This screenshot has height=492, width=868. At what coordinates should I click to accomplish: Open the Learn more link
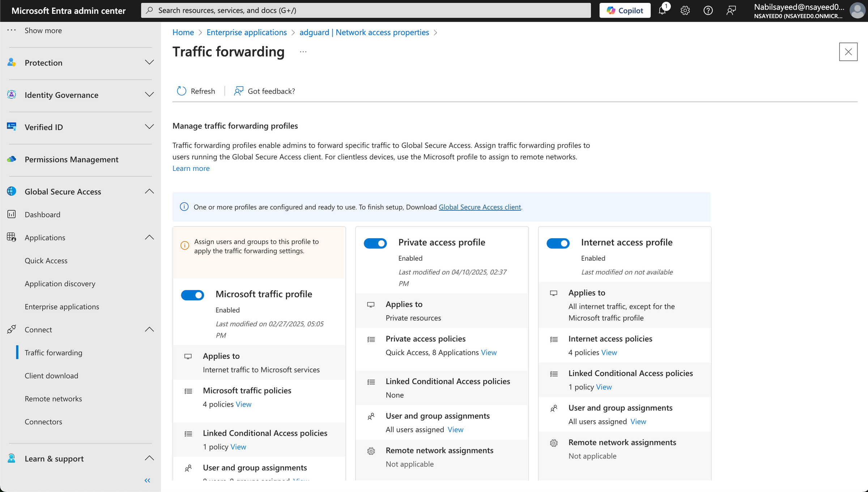click(x=191, y=168)
